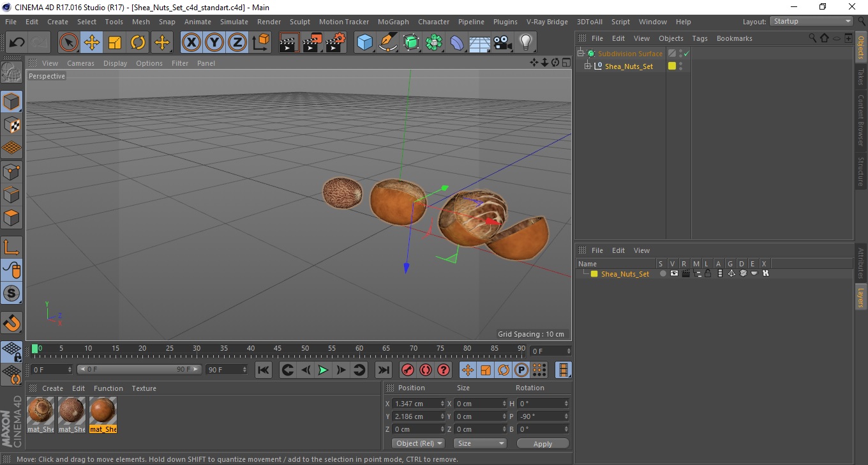Viewport: 868px width, 465px height.
Task: Open the MoGraph menu
Action: point(393,22)
